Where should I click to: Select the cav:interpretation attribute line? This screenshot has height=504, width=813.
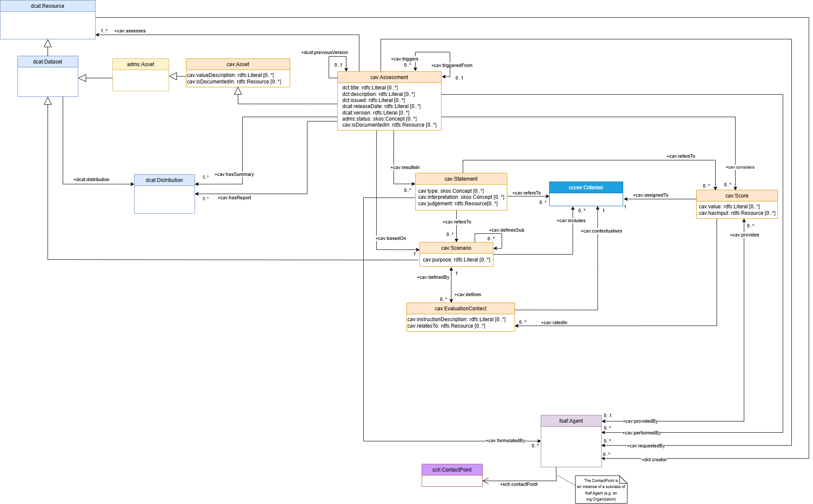(x=461, y=197)
